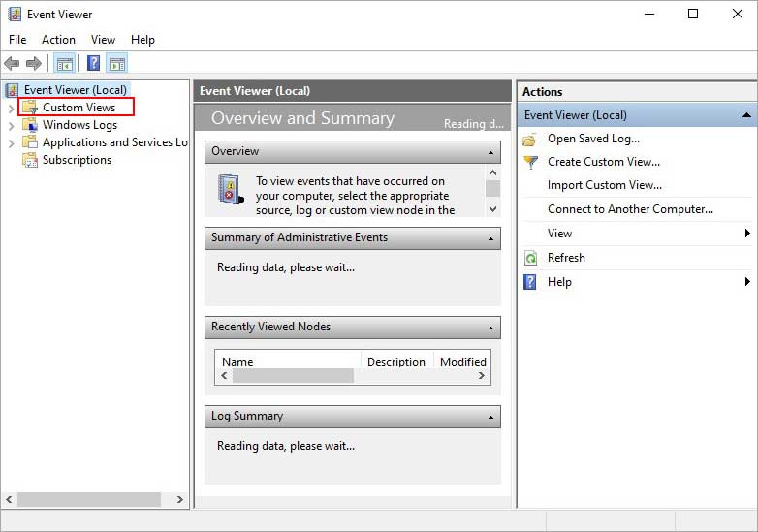The height and width of the screenshot is (532, 758).
Task: Expand Applications and Services Logs node
Action: pos(11,143)
